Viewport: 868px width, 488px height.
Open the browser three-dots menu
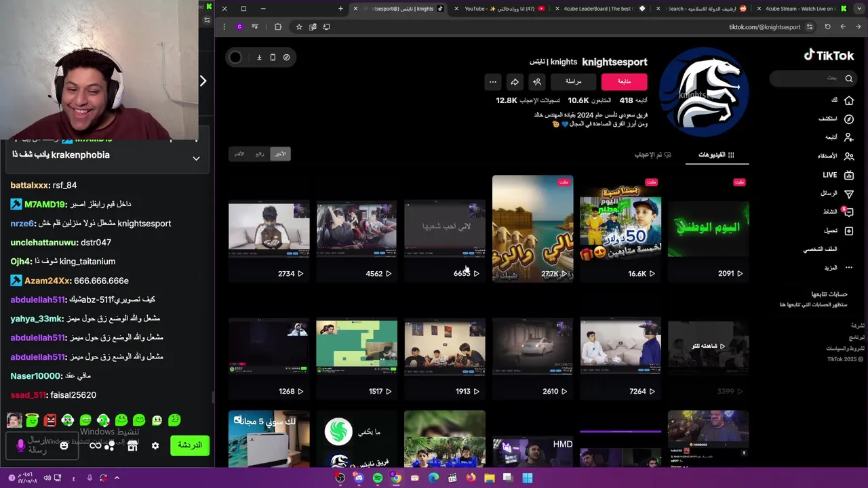(224, 27)
